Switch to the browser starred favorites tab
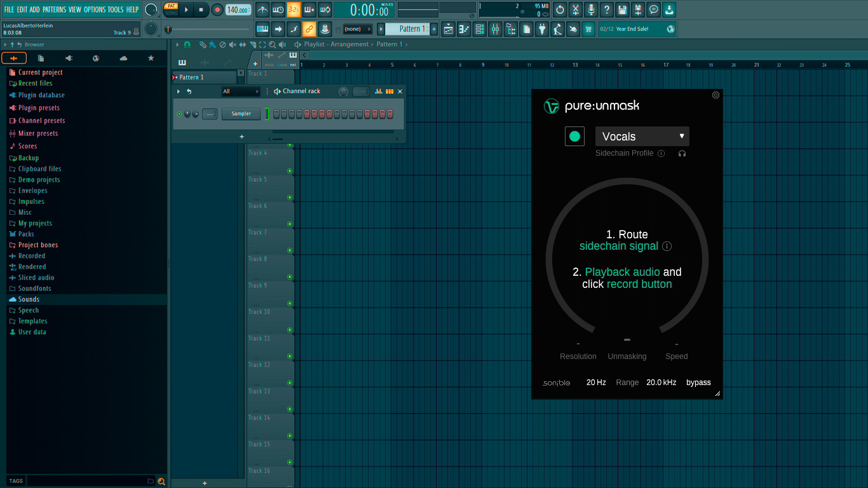Screen dimensions: 868x488 point(151,58)
